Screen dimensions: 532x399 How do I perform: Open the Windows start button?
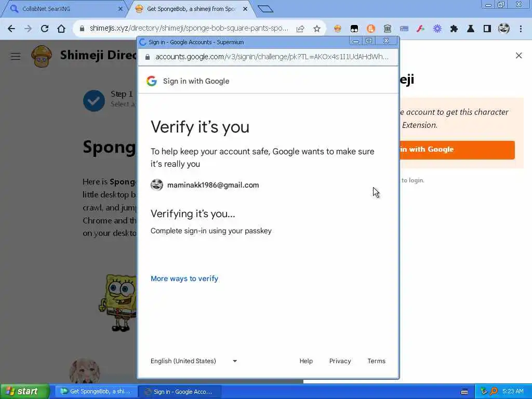(25, 391)
